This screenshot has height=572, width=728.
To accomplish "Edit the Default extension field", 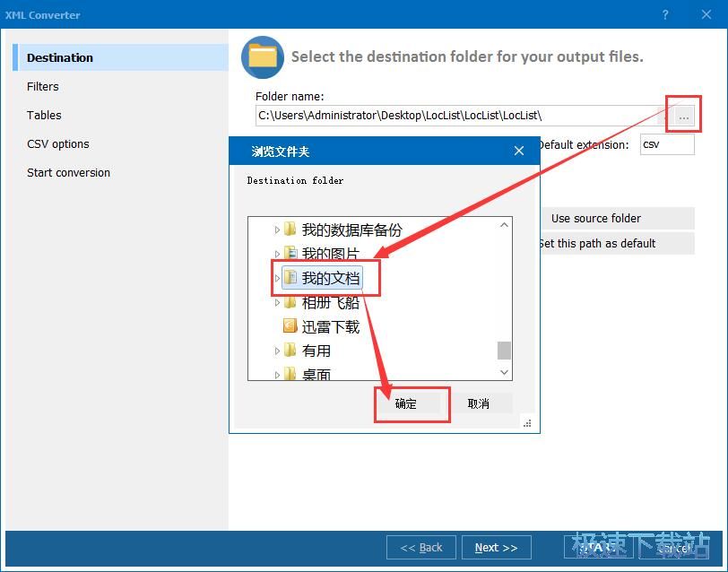I will coord(667,144).
